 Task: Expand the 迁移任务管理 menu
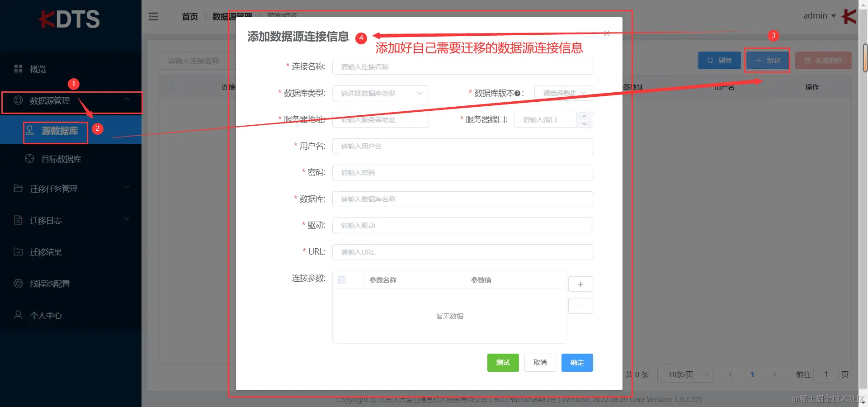(71, 189)
